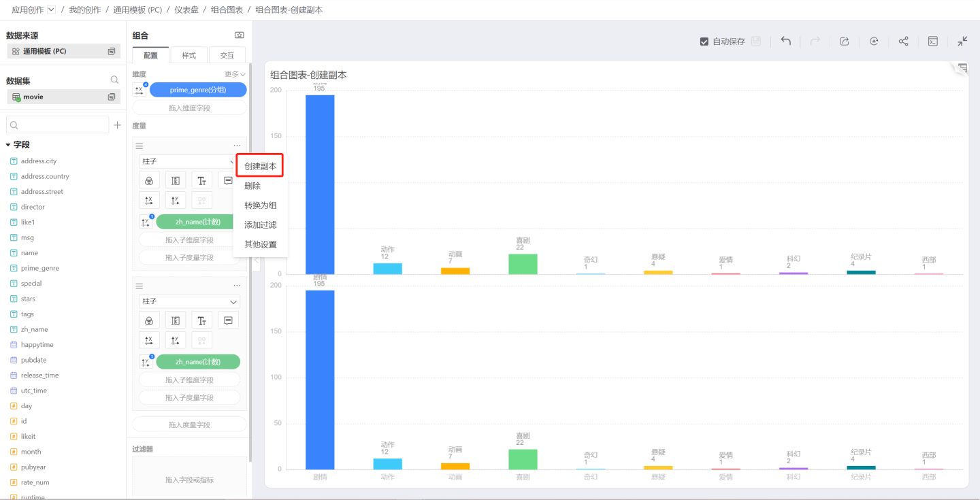Click the search icon next to 数据集
980x500 pixels.
[x=114, y=80]
